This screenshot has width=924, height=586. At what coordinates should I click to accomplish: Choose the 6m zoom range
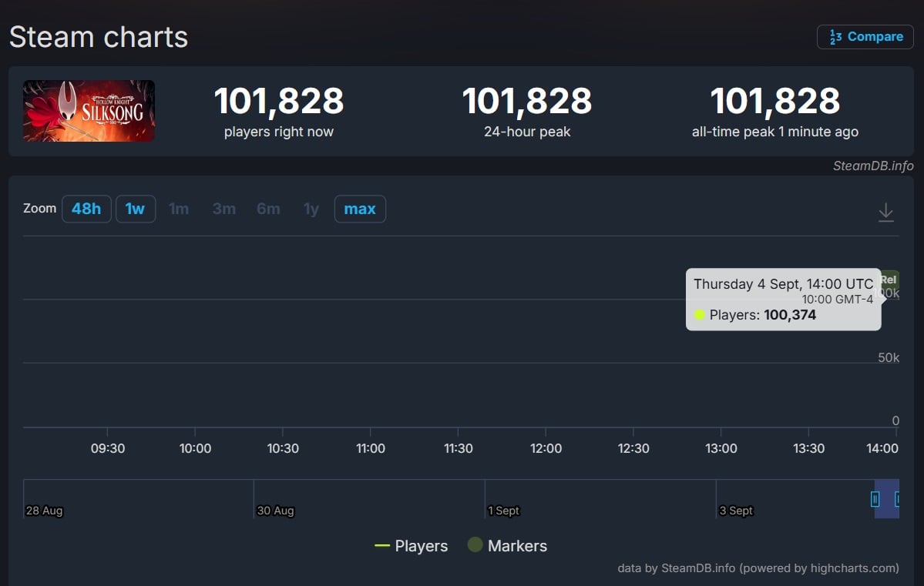point(268,209)
